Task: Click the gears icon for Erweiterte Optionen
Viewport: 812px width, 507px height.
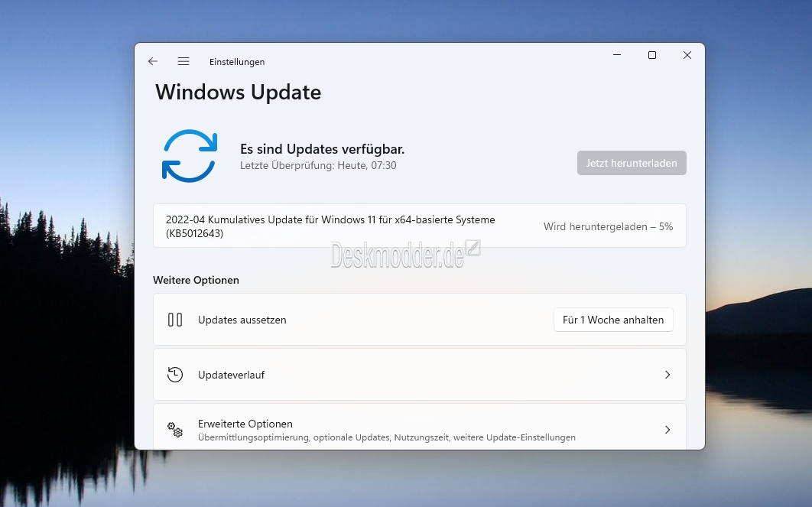Action: tap(175, 429)
